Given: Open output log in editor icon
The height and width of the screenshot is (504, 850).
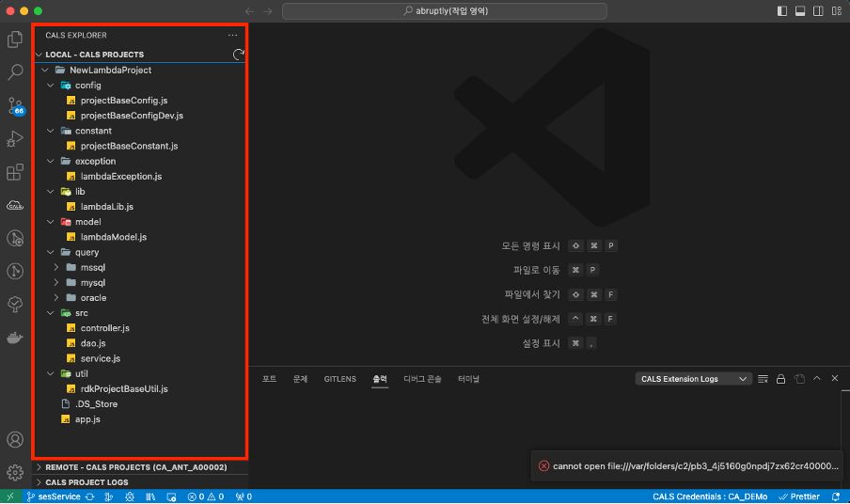Looking at the screenshot, I should [x=799, y=379].
